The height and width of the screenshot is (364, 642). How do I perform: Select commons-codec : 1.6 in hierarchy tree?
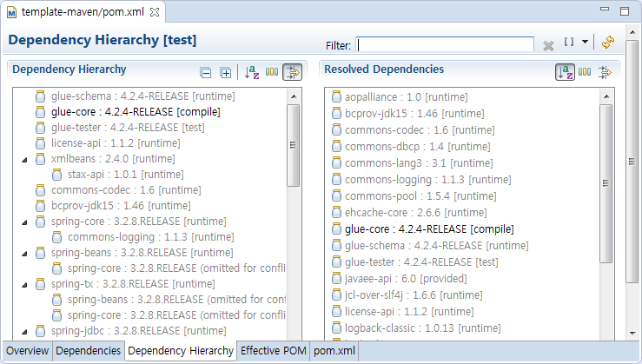click(126, 190)
